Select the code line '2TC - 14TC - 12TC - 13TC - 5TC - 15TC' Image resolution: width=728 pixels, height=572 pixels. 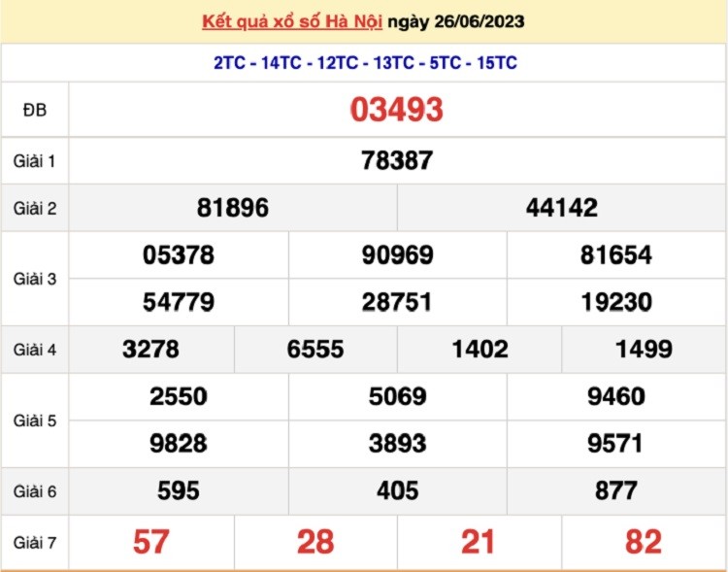(365, 63)
